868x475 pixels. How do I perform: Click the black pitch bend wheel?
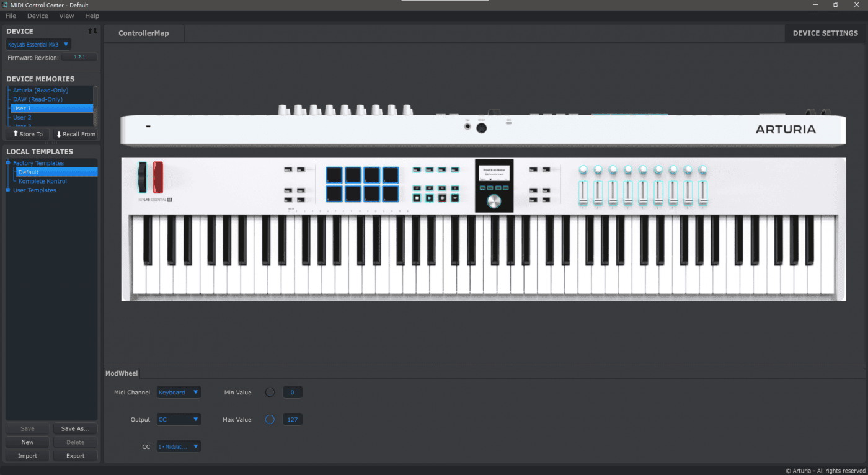pyautogui.click(x=143, y=177)
